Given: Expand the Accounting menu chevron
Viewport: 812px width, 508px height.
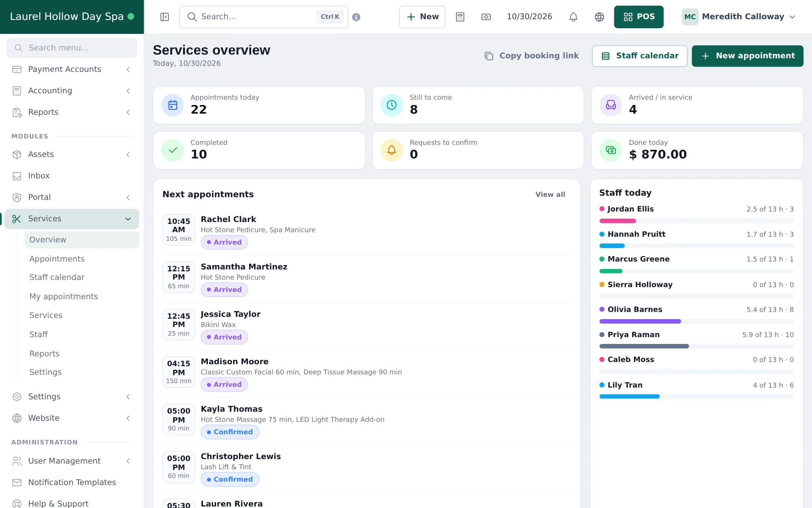Looking at the screenshot, I should 128,91.
